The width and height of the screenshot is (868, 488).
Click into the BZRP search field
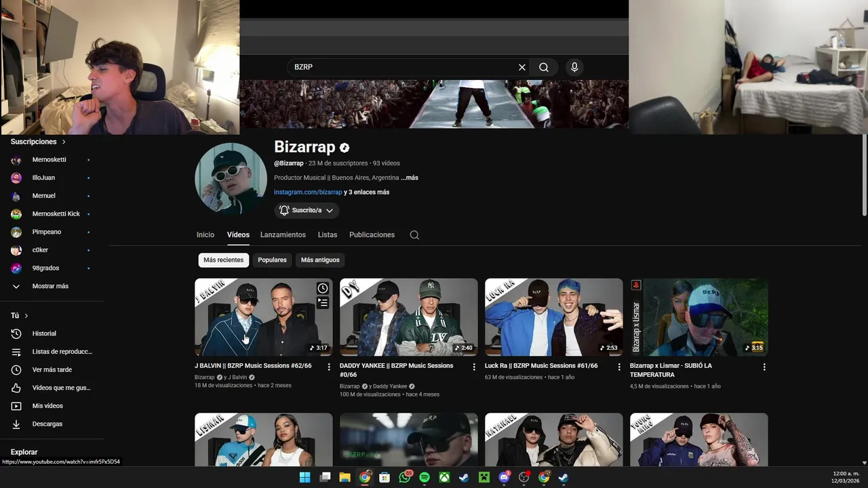403,67
